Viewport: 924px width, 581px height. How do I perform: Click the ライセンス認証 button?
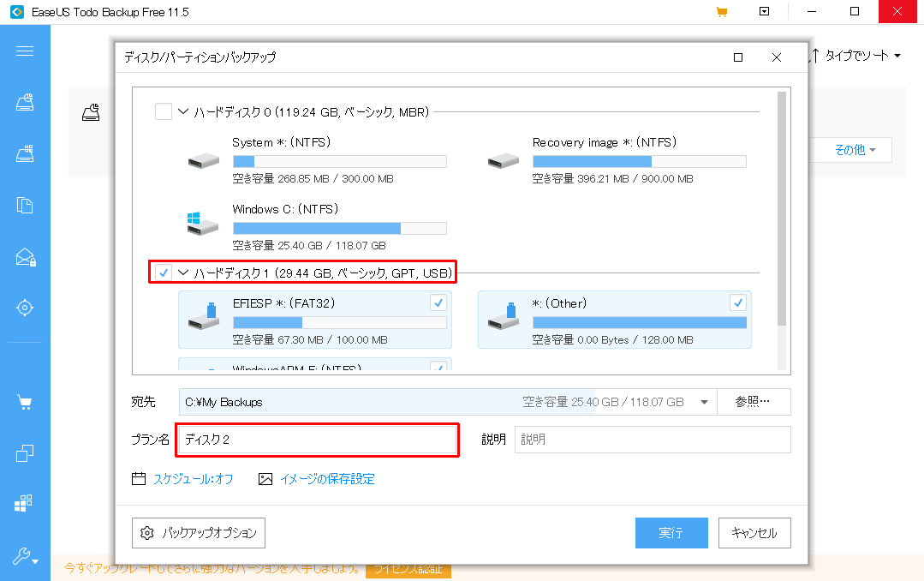coord(408,570)
